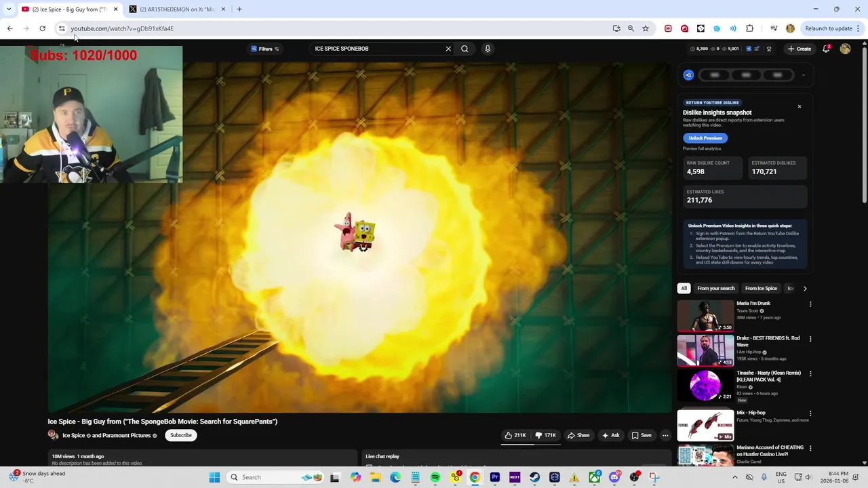Open the Ice Spice channel link
868x488 pixels.
coord(74,436)
